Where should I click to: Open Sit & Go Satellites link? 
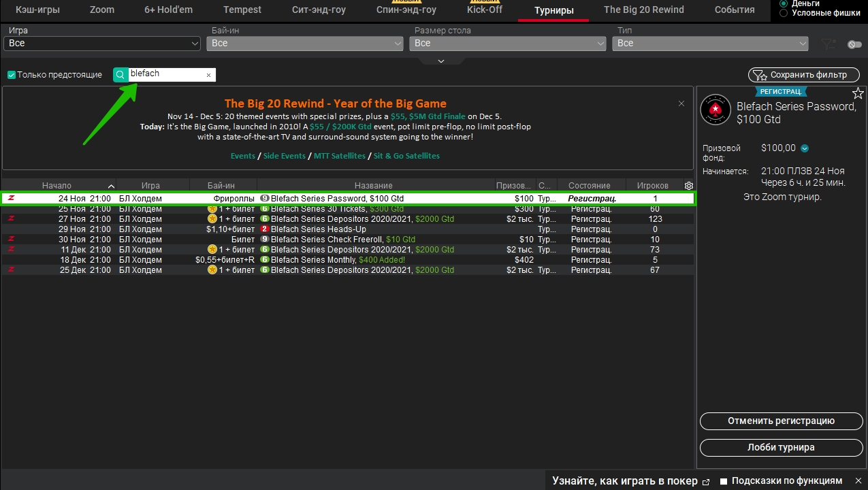tap(406, 156)
